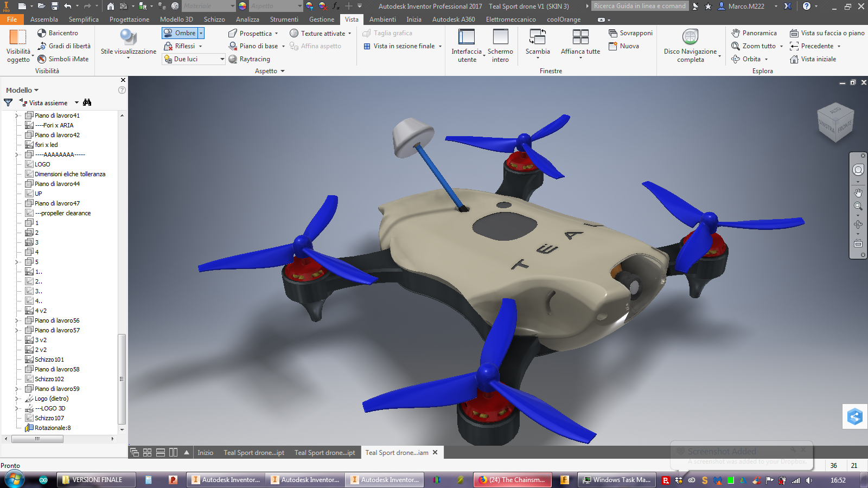The image size is (868, 488).
Task: Select the hand pan tool in navigation bar
Action: pos(858,192)
